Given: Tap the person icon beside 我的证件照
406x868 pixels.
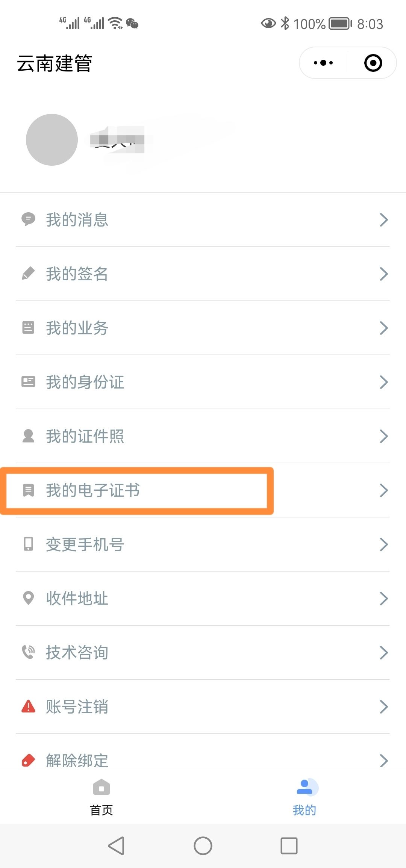Looking at the screenshot, I should (x=28, y=436).
